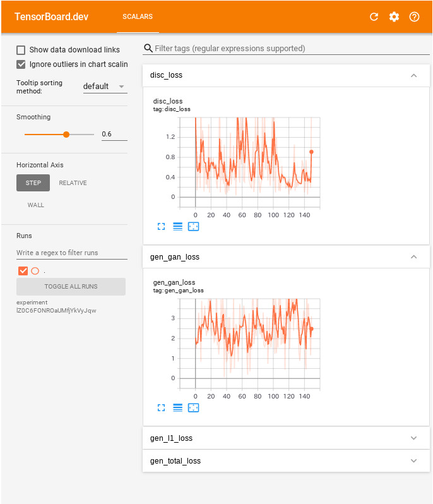The image size is (433, 504).
Task: Uncheck the orange run checkbox
Action: (23, 271)
